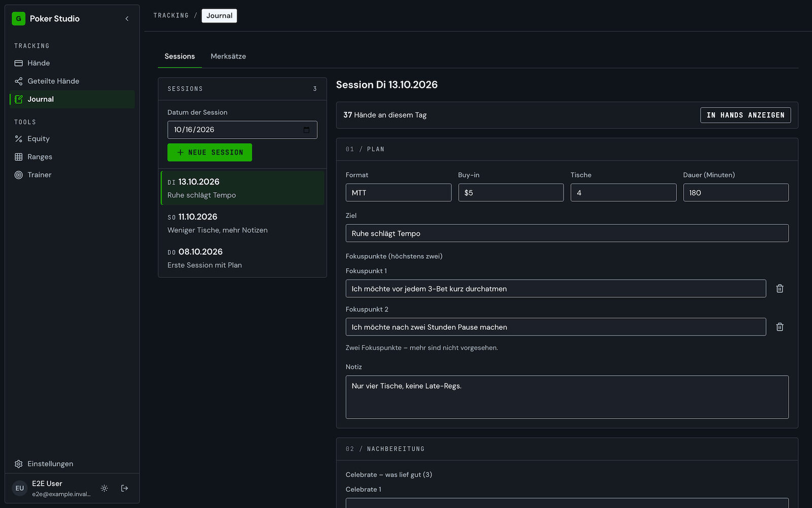Image resolution: width=812 pixels, height=508 pixels.
Task: Click the TRACKING breadcrumb
Action: point(171,16)
